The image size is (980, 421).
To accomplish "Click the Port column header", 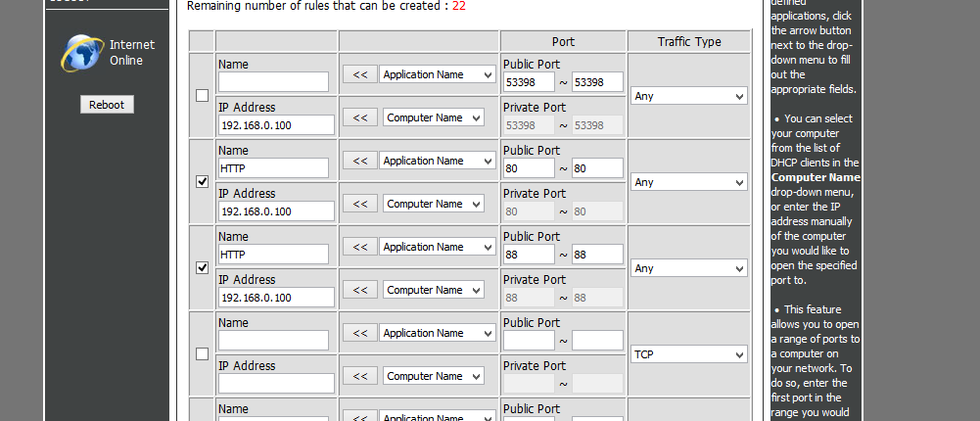I will coord(563,42).
